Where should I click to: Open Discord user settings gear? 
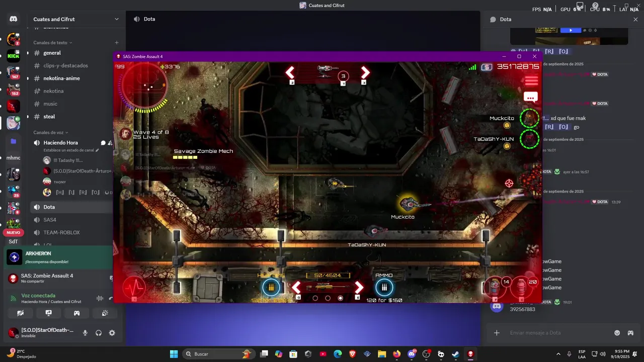[112, 333]
